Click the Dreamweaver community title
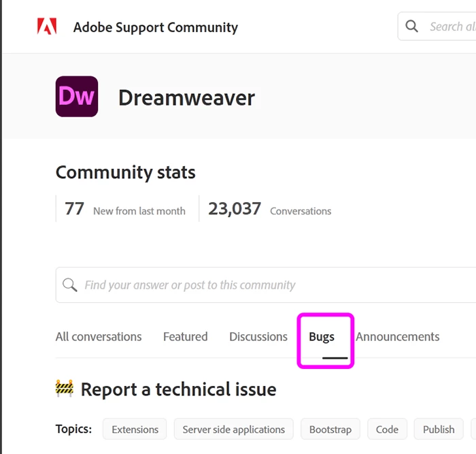The width and height of the screenshot is (476, 454). pyautogui.click(x=187, y=98)
